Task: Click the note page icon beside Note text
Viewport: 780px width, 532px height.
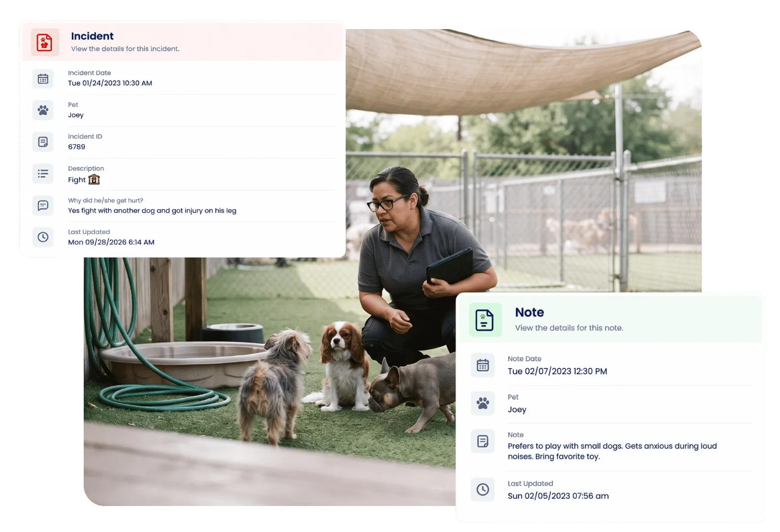Action: (x=483, y=442)
